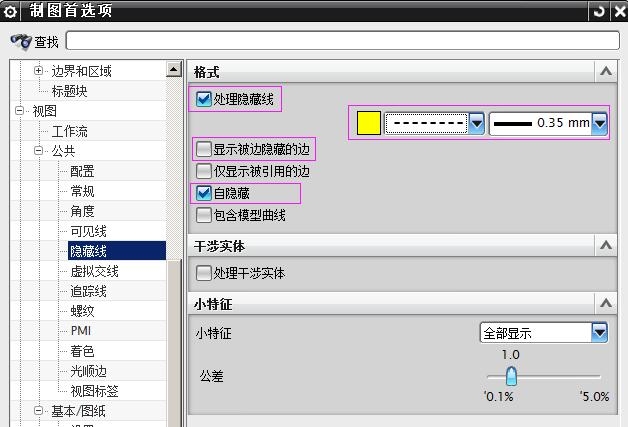The width and height of the screenshot is (628, 427).
Task: Enable 仅显示被引用的边 checkbox
Action: coord(203,171)
